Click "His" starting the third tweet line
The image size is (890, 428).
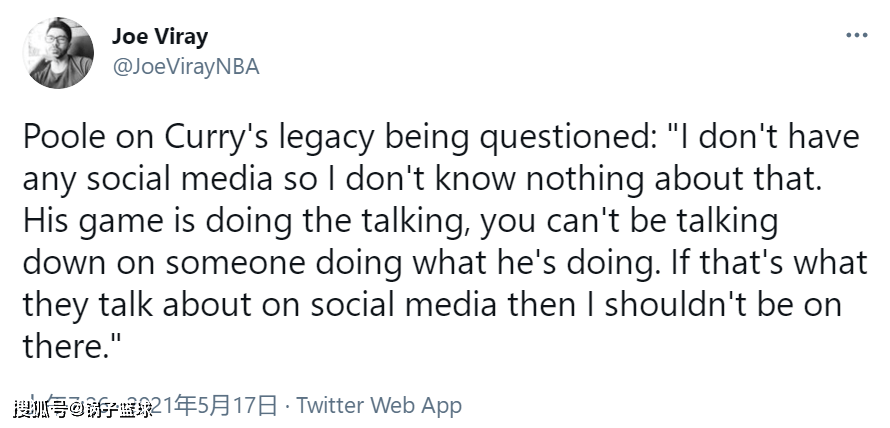[x=45, y=220]
